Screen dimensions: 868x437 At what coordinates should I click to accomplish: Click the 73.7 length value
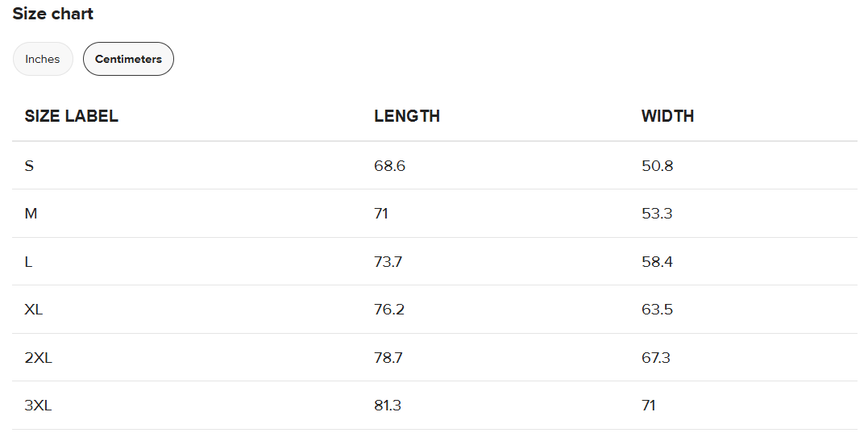pos(388,262)
